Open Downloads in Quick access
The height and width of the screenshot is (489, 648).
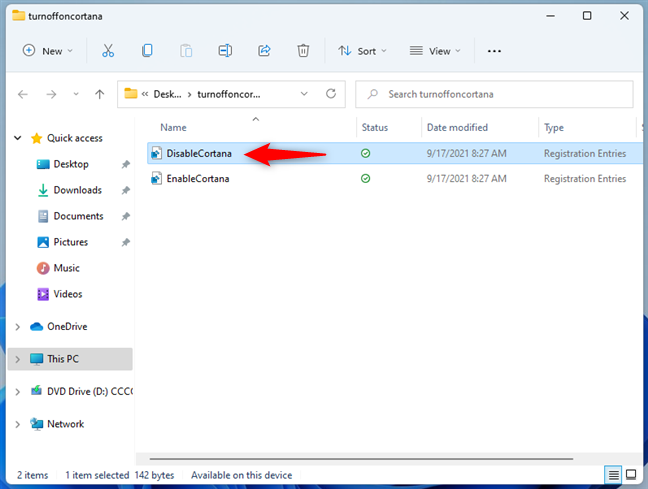click(x=77, y=190)
